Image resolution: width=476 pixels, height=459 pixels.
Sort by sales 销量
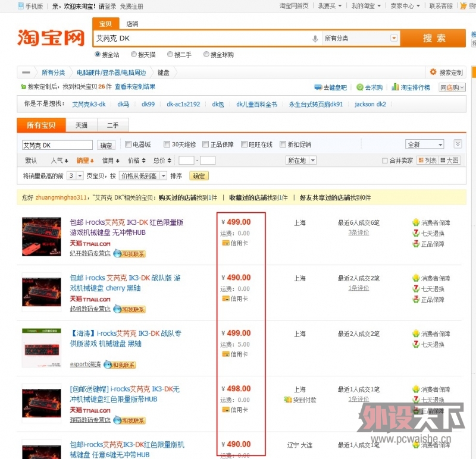[x=85, y=161]
